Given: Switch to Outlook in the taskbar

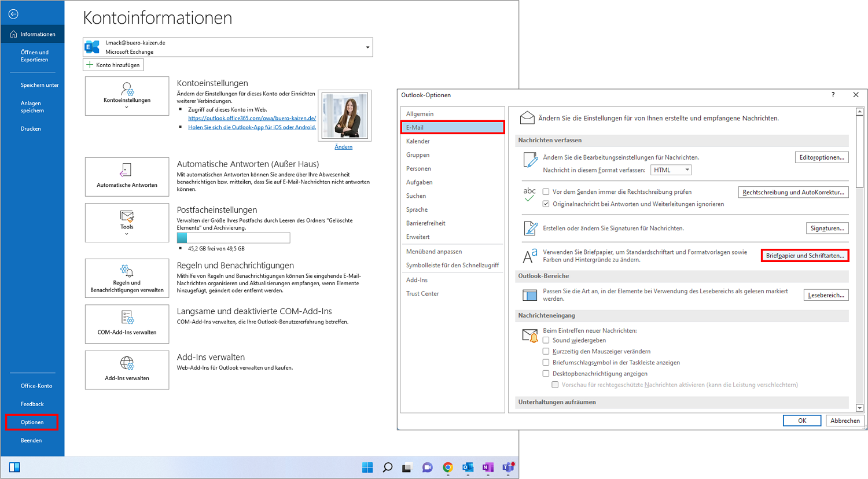Looking at the screenshot, I should tap(468, 467).
